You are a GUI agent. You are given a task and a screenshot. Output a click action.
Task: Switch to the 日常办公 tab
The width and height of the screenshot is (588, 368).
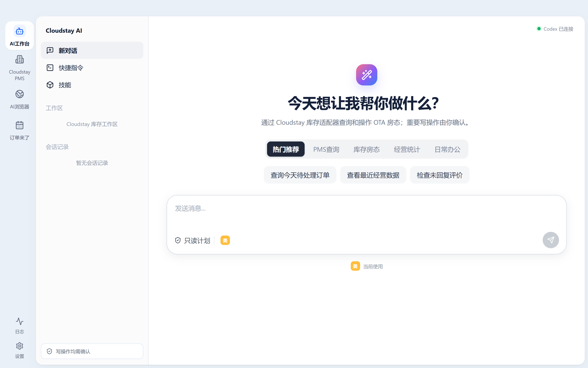[x=447, y=149]
